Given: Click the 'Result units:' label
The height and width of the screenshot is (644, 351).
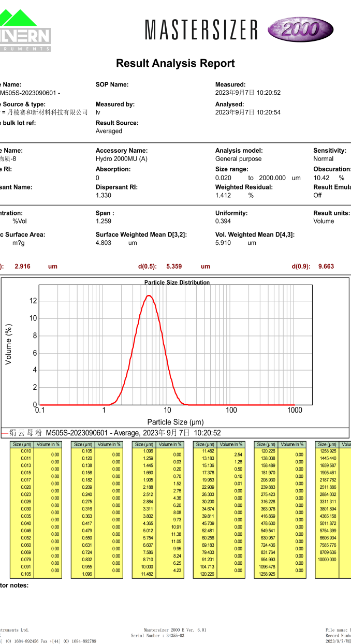Looking at the screenshot, I should 332,213.
